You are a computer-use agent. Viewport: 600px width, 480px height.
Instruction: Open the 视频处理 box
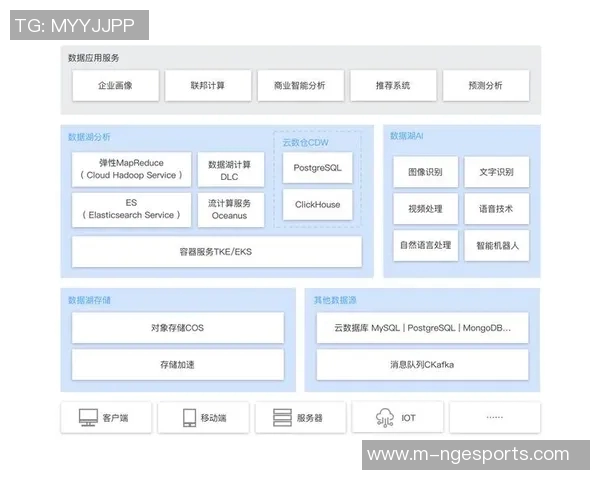pos(426,209)
